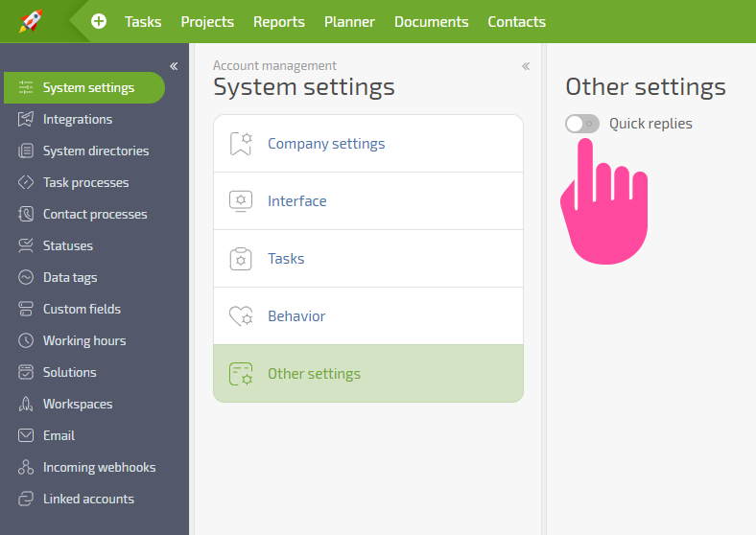Screen dimensions: 756x535
Task: Open Behavior text link
Action: pos(296,316)
